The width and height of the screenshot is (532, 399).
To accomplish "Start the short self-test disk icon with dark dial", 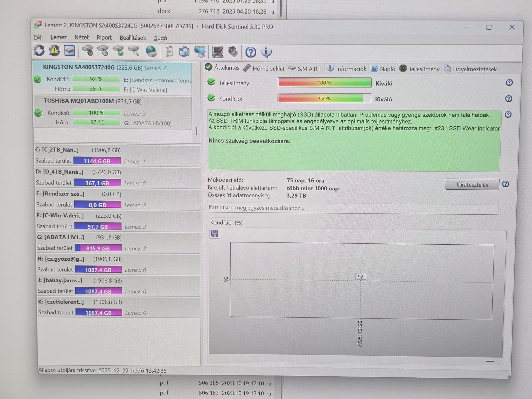I will 87,51.
